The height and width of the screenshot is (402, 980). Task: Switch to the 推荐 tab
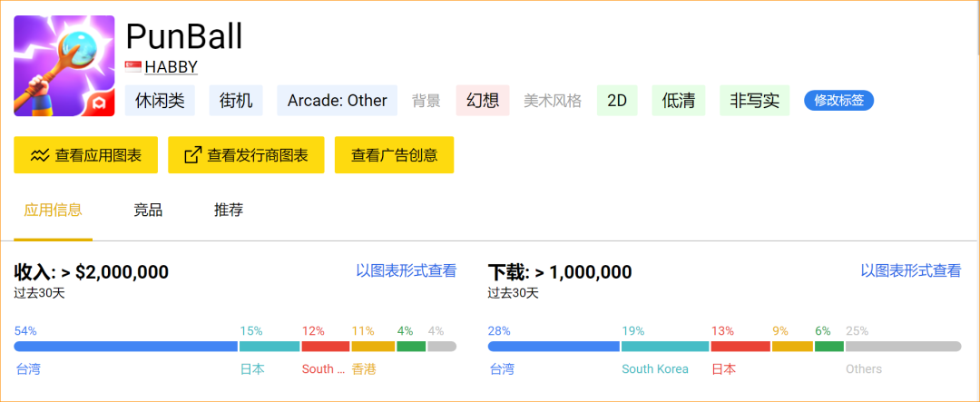(x=229, y=210)
